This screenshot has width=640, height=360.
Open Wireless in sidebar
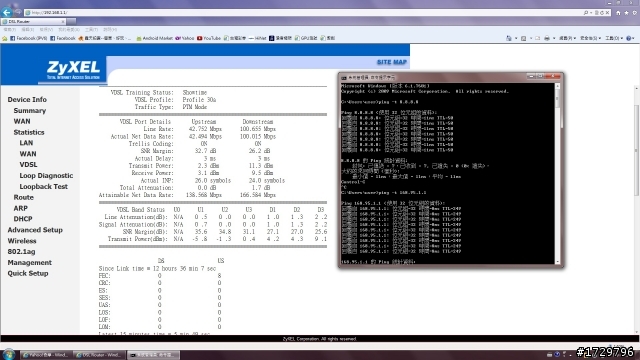coord(22,241)
